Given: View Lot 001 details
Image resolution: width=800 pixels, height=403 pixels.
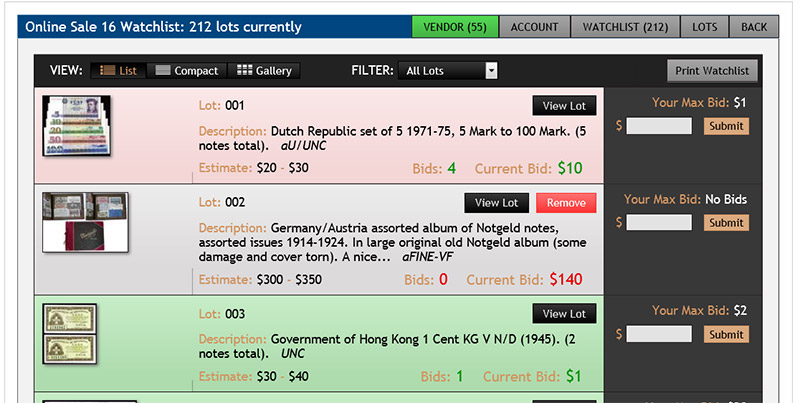Looking at the screenshot, I should (x=564, y=106).
